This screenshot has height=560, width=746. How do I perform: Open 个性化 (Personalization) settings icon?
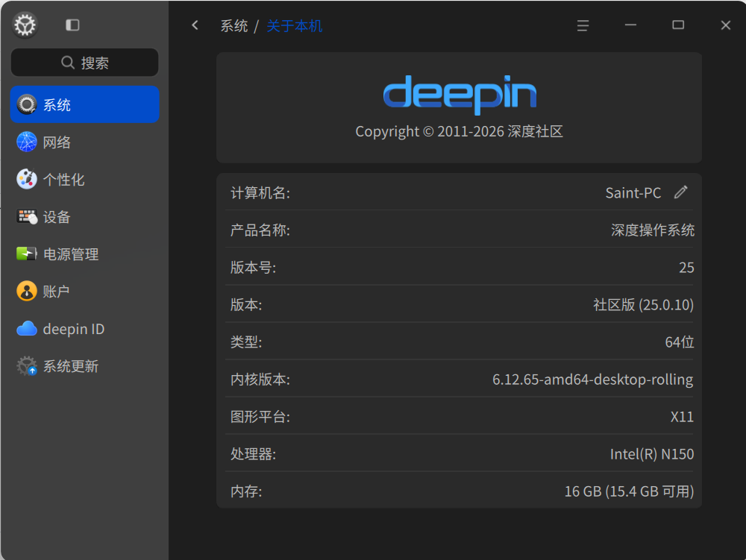25,179
